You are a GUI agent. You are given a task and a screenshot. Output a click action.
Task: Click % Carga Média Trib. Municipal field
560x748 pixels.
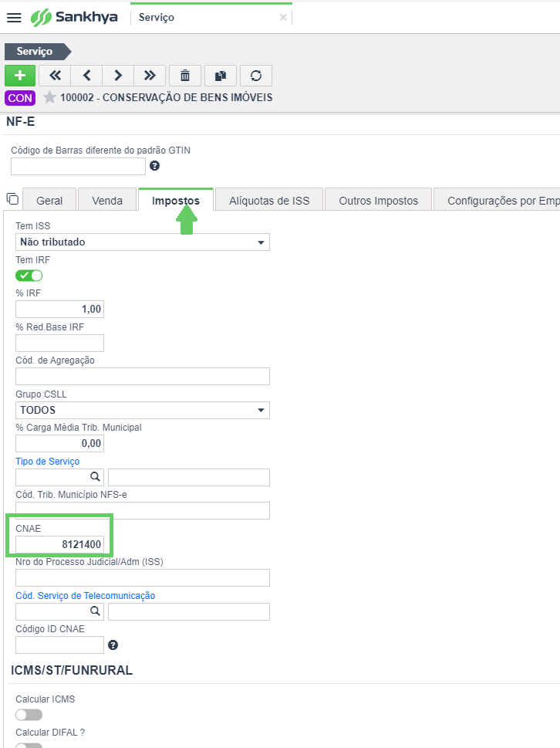click(x=59, y=444)
